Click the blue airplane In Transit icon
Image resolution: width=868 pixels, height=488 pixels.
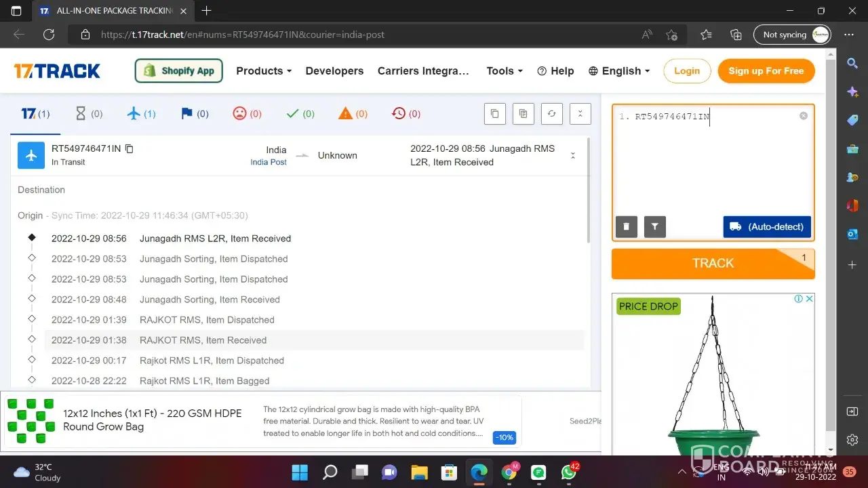(31, 155)
